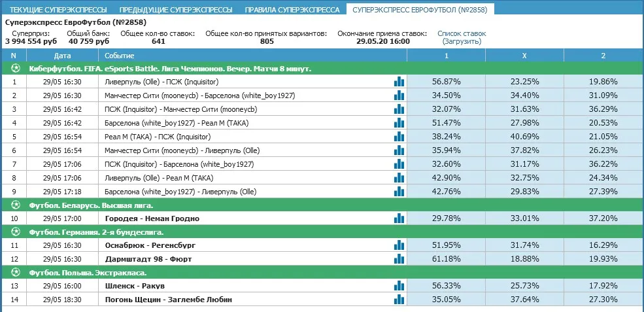Click outcome 1 column header

(447, 56)
